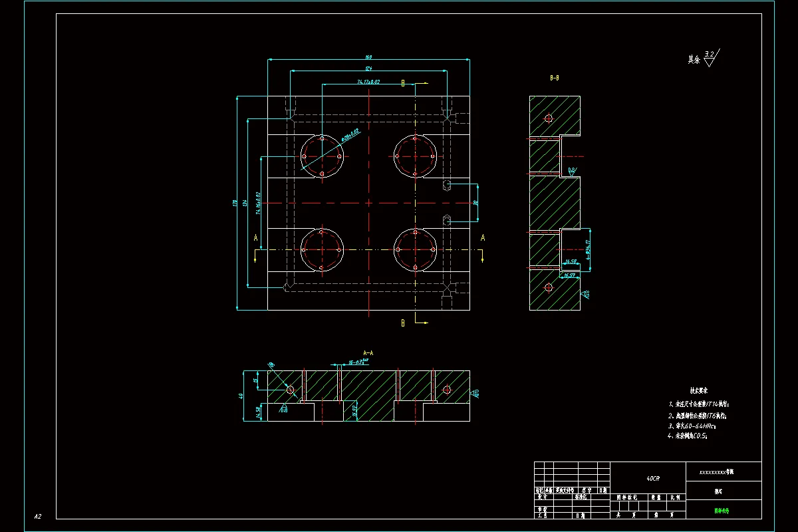The image size is (798, 532).
Task: Click the lower yellow B section marker
Action: coord(402,323)
